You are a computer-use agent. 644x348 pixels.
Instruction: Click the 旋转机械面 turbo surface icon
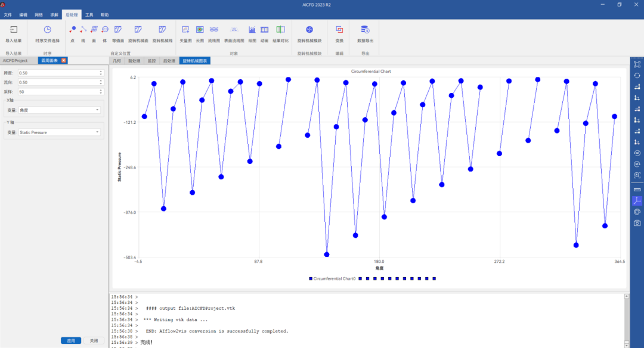138,30
